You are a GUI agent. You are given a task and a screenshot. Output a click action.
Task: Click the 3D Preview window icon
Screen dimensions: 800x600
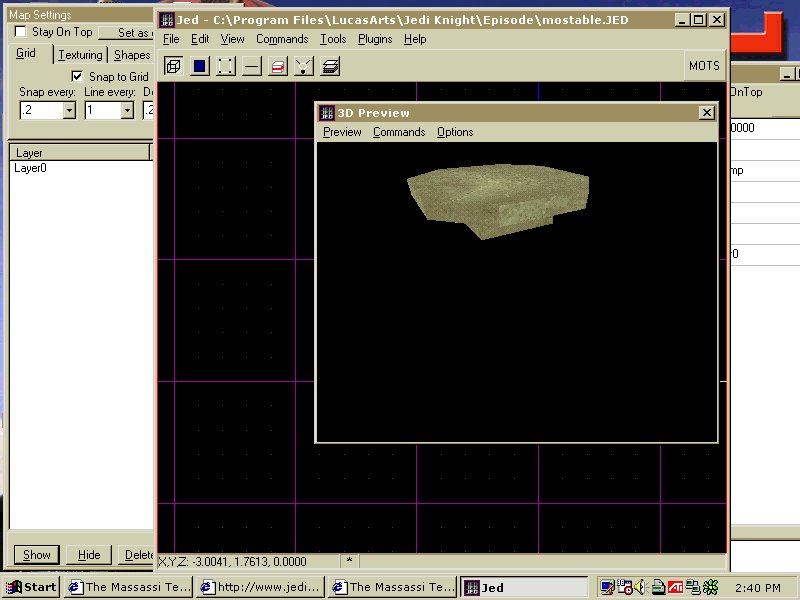pos(327,113)
